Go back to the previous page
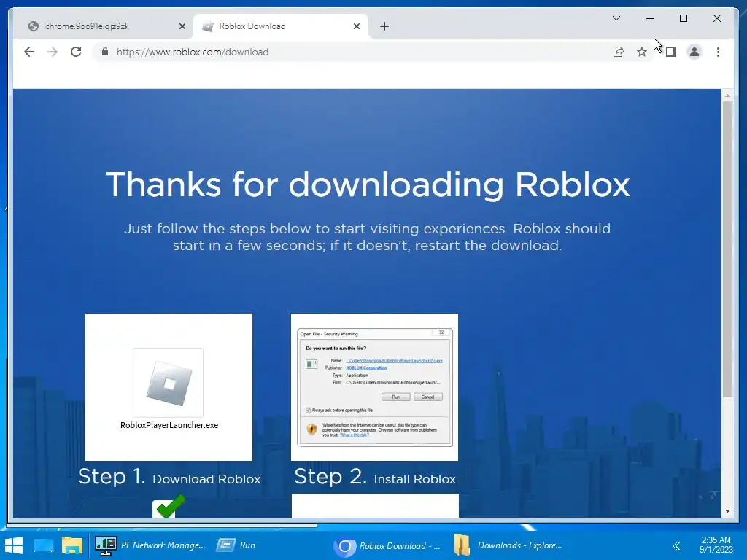 tap(29, 52)
